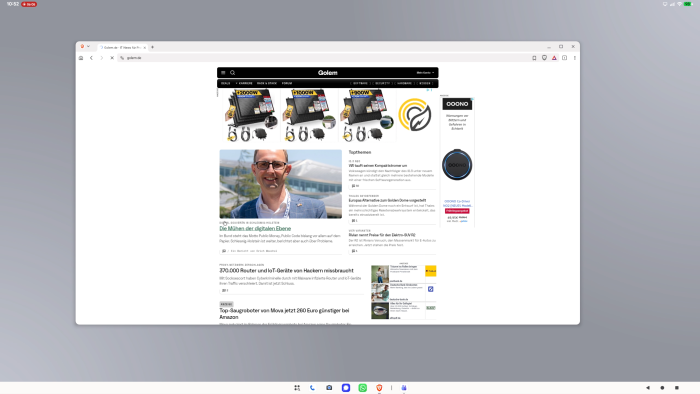The height and width of the screenshot is (394, 700).
Task: Open Brave Shields panel
Action: tap(544, 58)
